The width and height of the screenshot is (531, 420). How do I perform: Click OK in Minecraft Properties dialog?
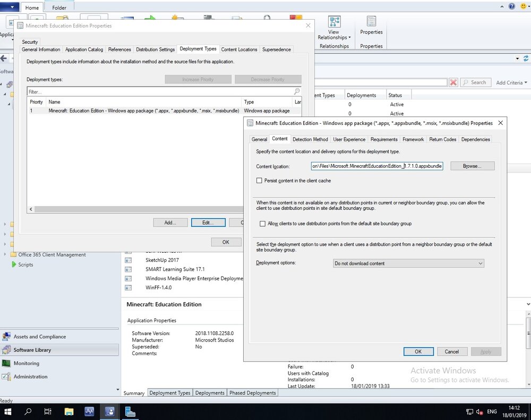click(x=226, y=242)
